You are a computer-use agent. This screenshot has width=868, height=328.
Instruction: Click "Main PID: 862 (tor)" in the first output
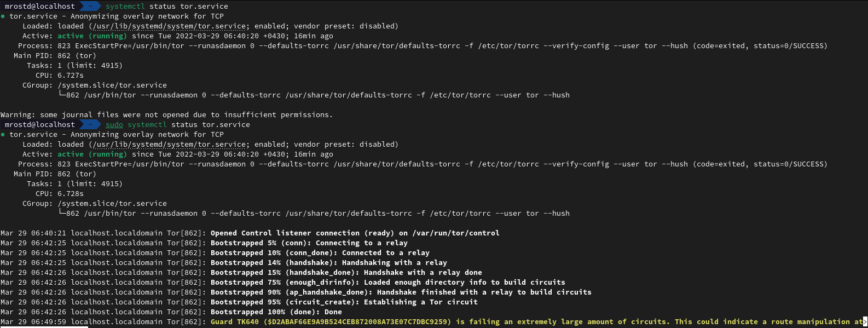coord(55,56)
